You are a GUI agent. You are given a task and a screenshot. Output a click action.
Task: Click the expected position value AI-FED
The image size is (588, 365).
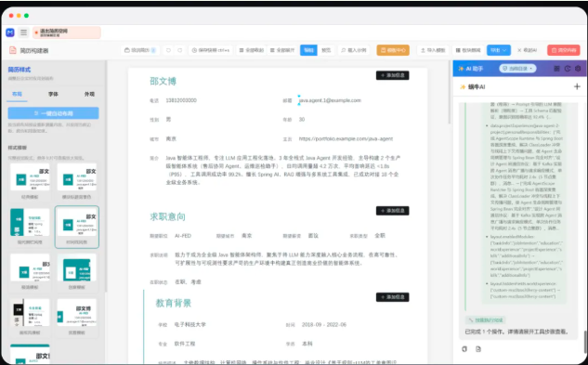(183, 236)
